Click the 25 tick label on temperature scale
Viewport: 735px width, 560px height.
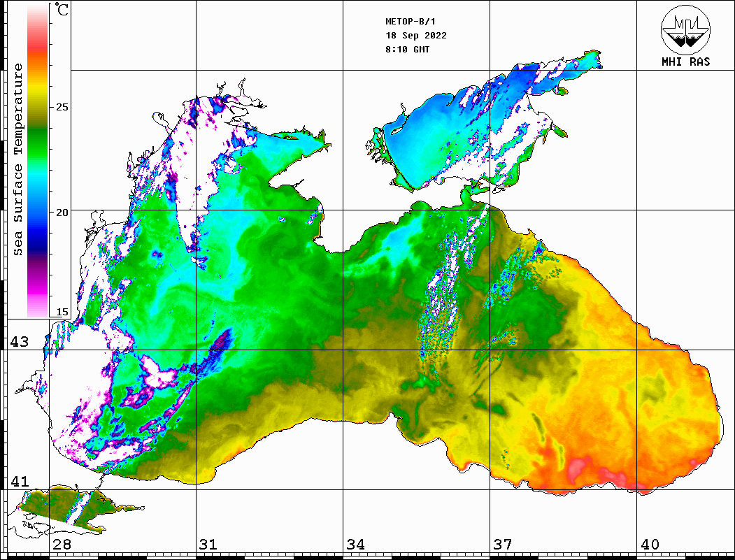(62, 107)
